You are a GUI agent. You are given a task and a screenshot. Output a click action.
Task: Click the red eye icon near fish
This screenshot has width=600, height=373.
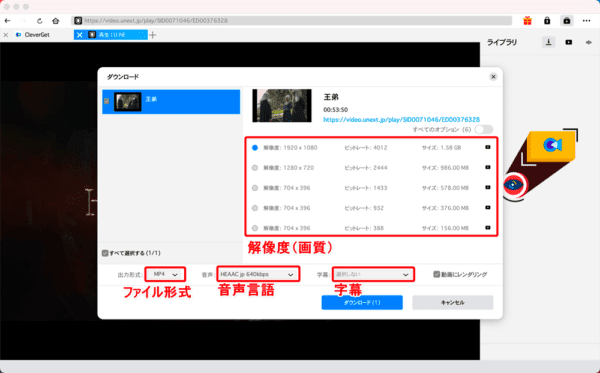pos(513,185)
